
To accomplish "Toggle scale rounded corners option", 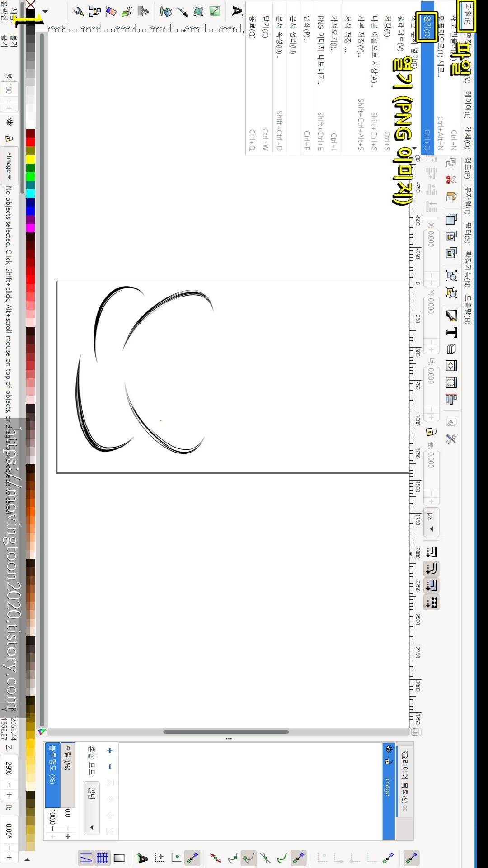I will click(x=432, y=568).
